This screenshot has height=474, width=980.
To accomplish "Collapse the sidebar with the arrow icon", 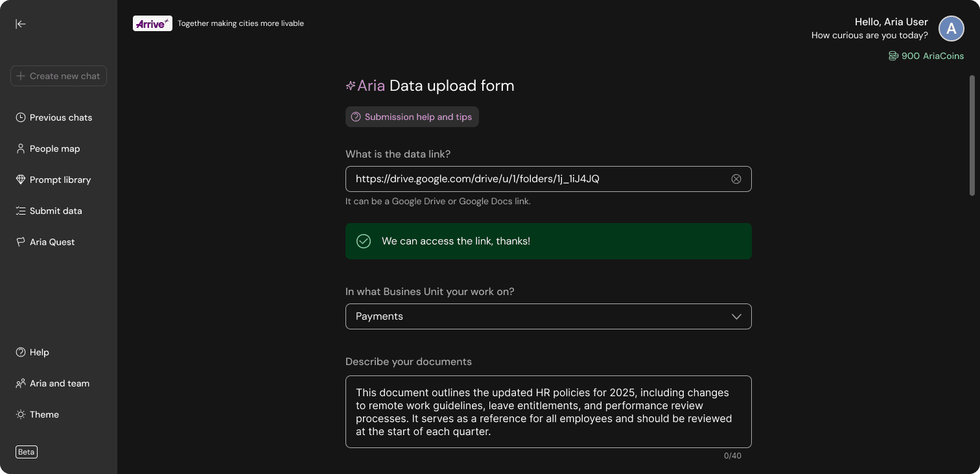I will [21, 24].
